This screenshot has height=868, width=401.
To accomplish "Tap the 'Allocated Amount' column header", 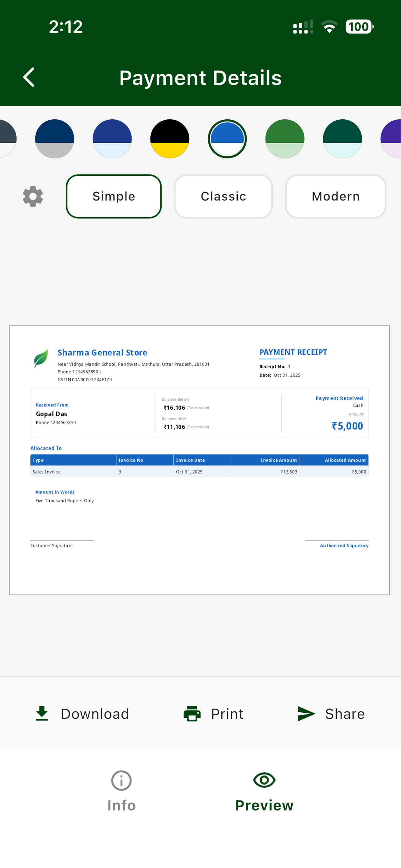I will 345,460.
